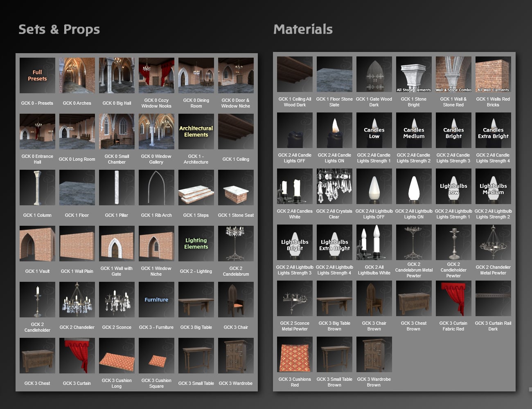The image size is (532, 409).
Task: Apply Candle Lights Strength 3 Bright material
Action: coord(453,130)
